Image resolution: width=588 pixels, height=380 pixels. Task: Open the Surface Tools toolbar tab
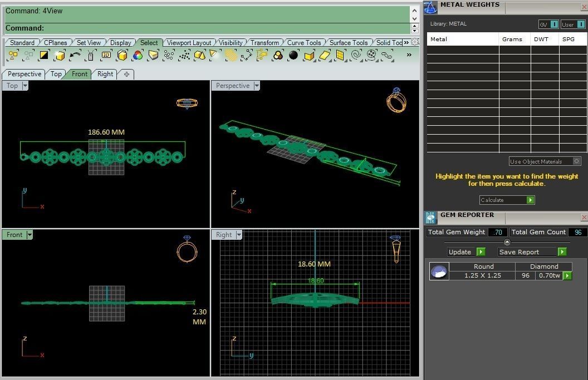pos(349,43)
